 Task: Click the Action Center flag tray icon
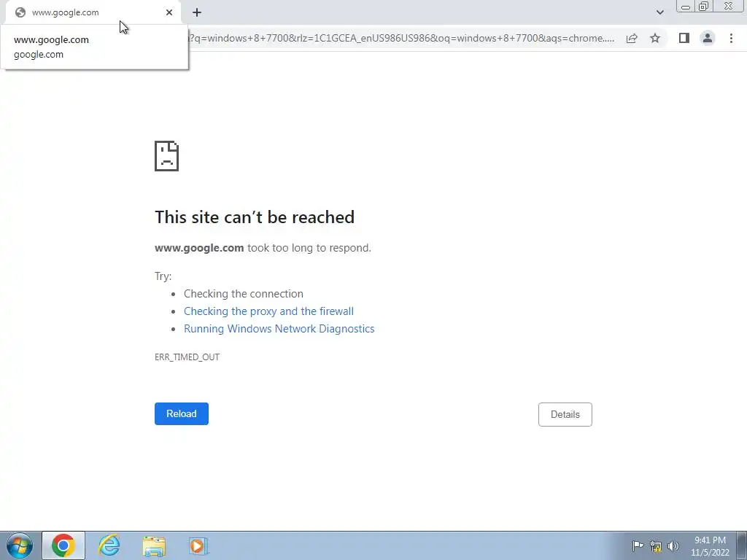(638, 546)
